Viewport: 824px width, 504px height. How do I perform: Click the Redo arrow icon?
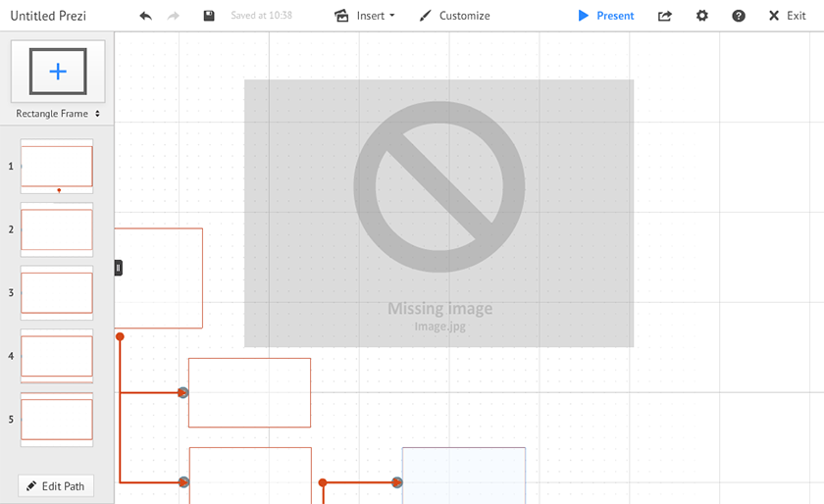click(x=174, y=16)
